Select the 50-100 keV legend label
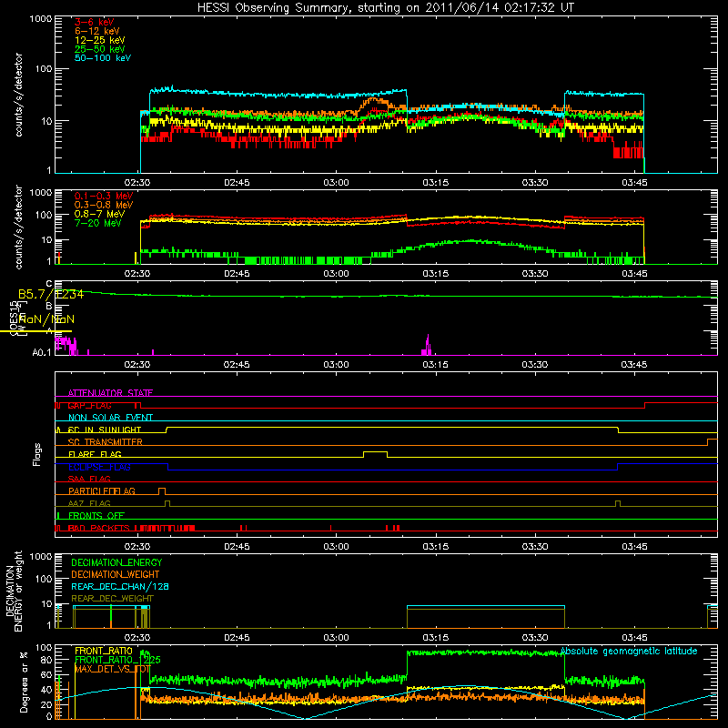 (x=103, y=58)
